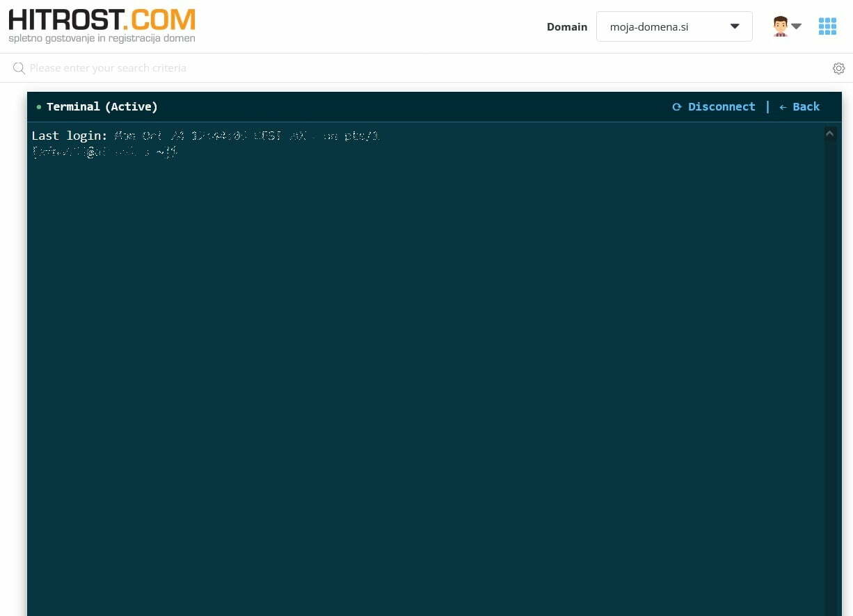Toggle the terminal connection via Disconnect control

[x=722, y=106]
